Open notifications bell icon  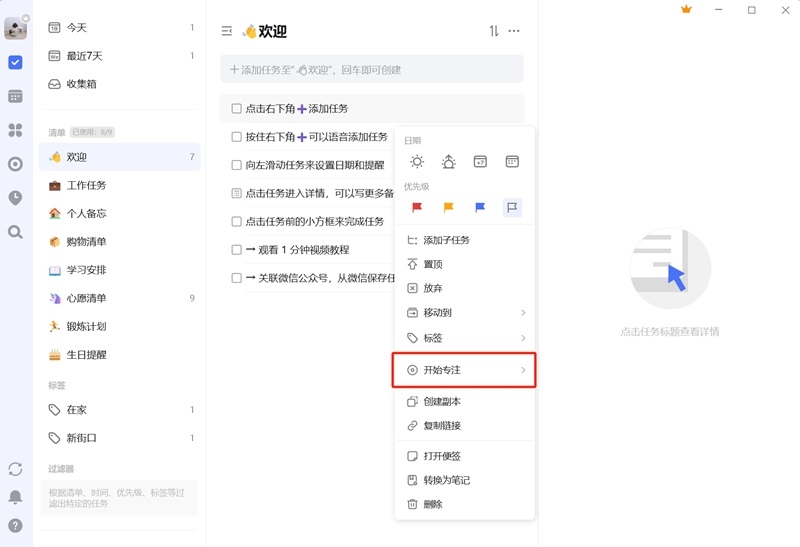coord(15,497)
